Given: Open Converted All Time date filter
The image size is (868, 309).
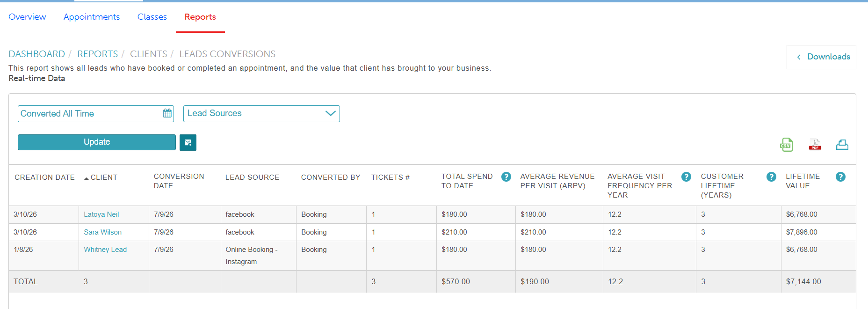Looking at the screenshot, I should 96,114.
